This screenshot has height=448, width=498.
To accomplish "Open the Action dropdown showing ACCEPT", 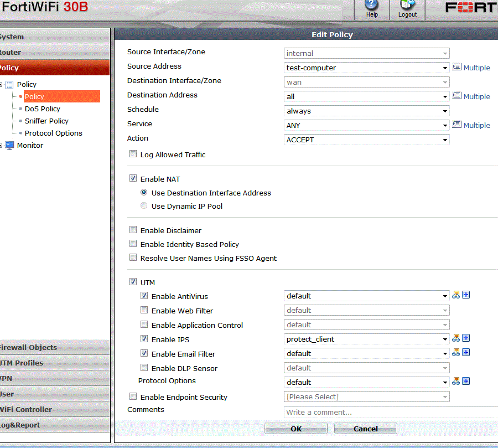I will click(366, 140).
